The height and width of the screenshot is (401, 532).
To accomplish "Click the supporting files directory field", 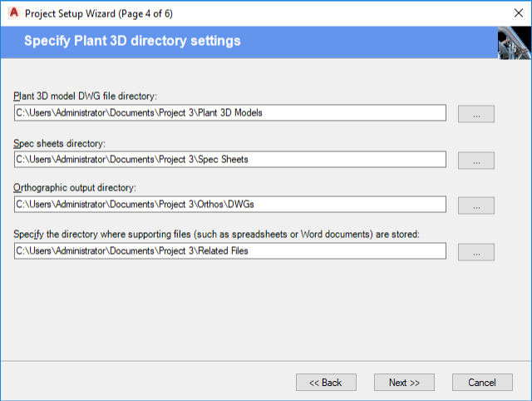I will point(230,250).
